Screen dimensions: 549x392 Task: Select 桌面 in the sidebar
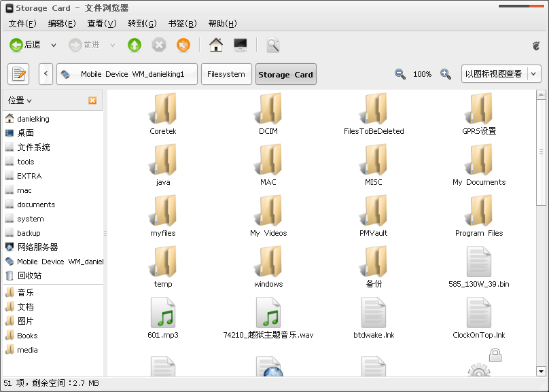(x=53, y=133)
